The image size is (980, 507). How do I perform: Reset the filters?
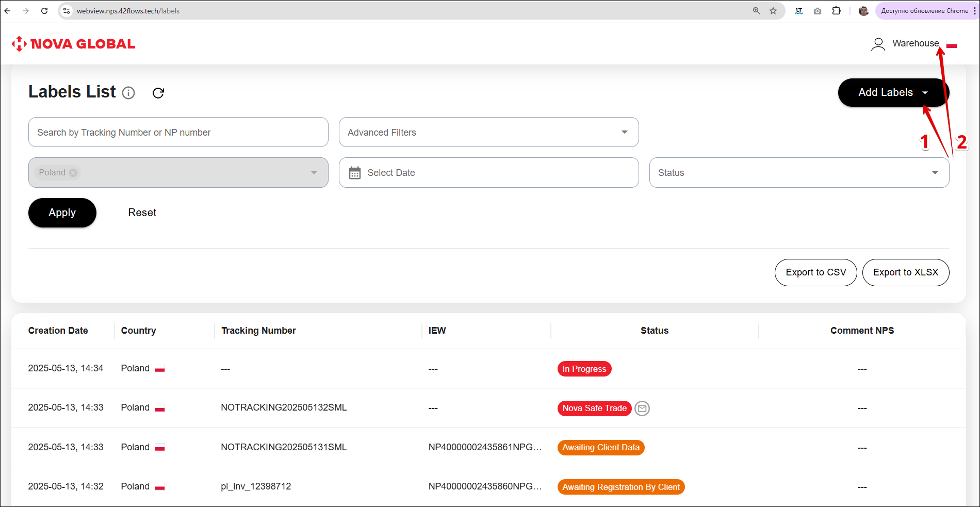(x=142, y=212)
